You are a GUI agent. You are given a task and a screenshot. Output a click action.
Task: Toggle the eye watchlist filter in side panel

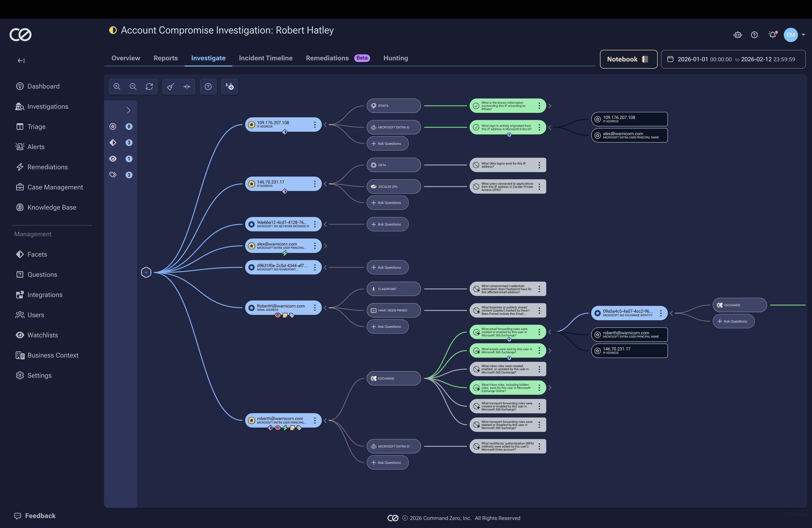click(x=113, y=159)
